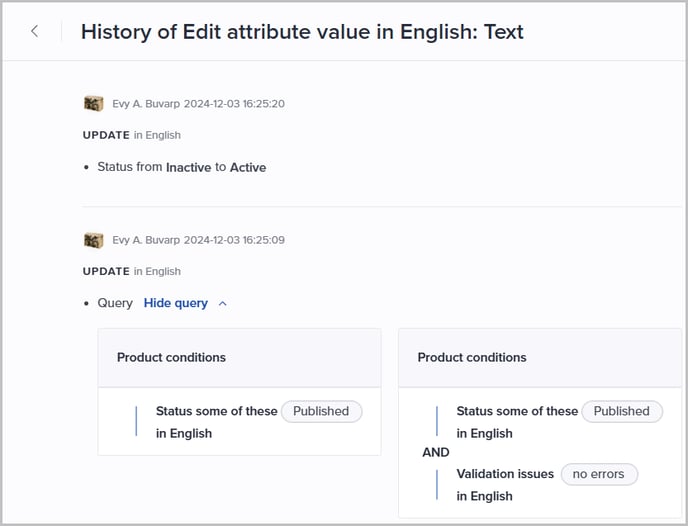Select Published tag in left Product conditions
The height and width of the screenshot is (526, 688).
point(321,411)
